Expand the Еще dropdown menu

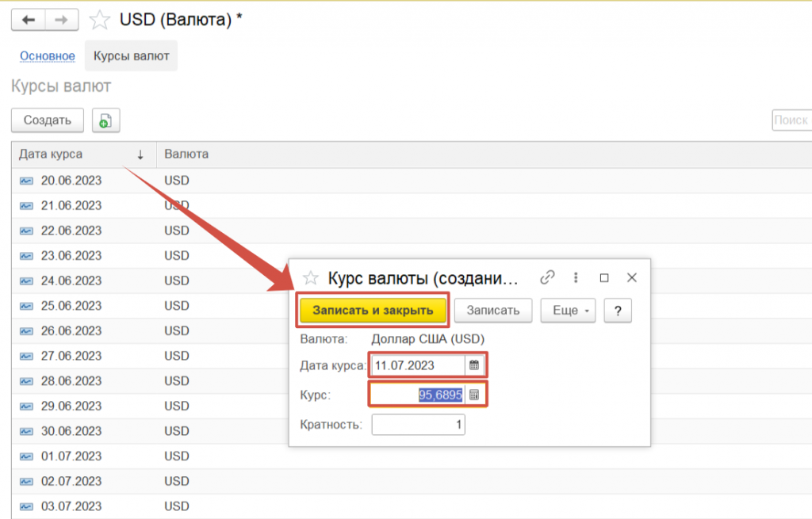click(x=569, y=311)
